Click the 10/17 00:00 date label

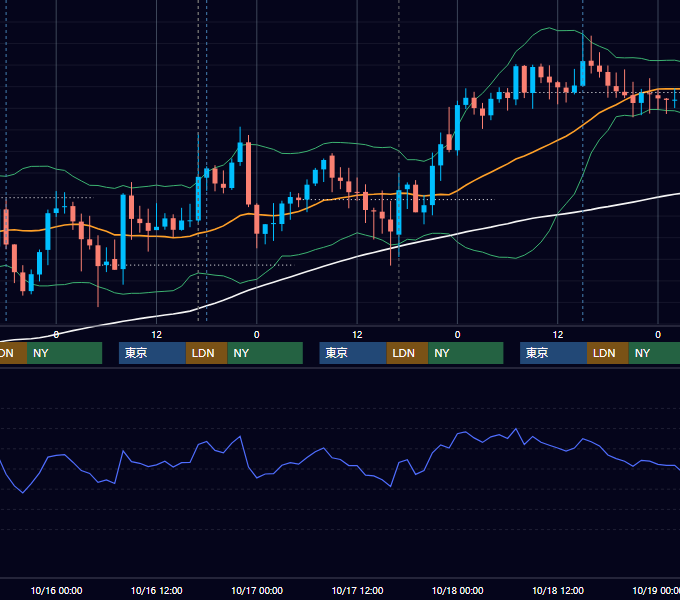point(257,590)
